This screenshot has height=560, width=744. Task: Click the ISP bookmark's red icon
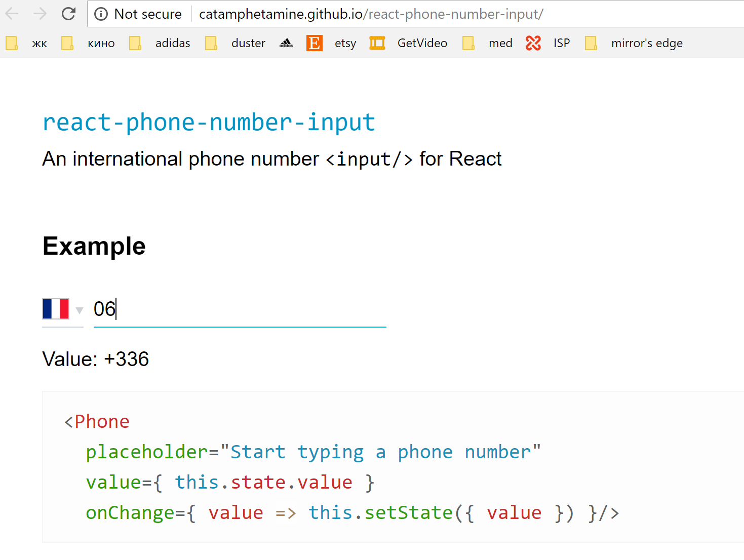click(x=533, y=43)
